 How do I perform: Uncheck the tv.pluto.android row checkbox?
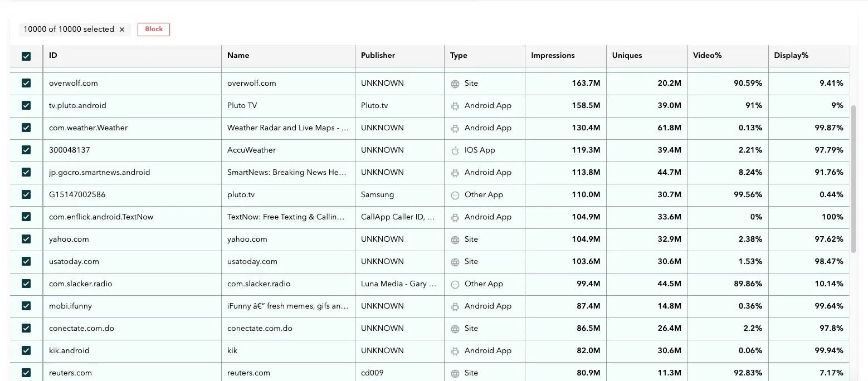[26, 105]
